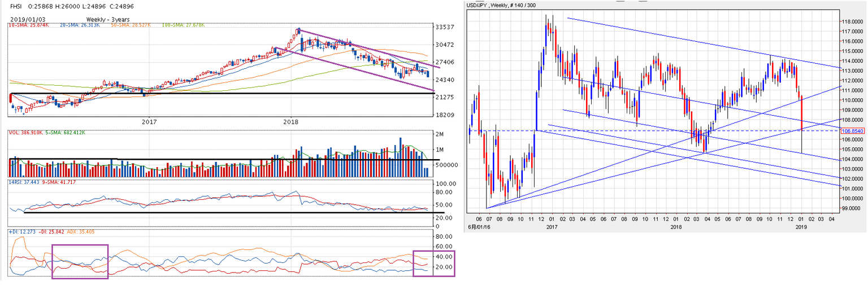This screenshot has height=285, width=868.
Task: Click the small purple rectangle at ADX right edge
Action: [433, 263]
